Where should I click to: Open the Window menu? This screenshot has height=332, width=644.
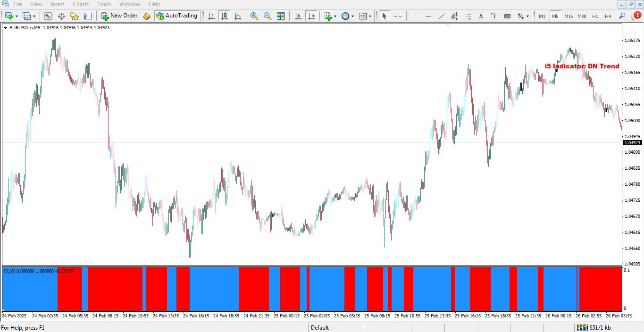click(130, 4)
